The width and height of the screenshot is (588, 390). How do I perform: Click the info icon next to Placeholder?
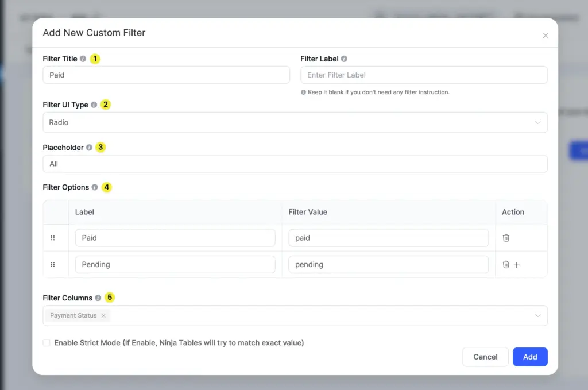click(89, 147)
